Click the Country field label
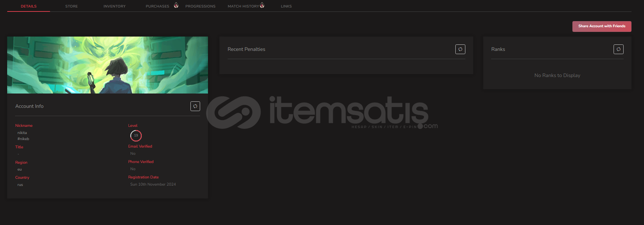 point(22,177)
